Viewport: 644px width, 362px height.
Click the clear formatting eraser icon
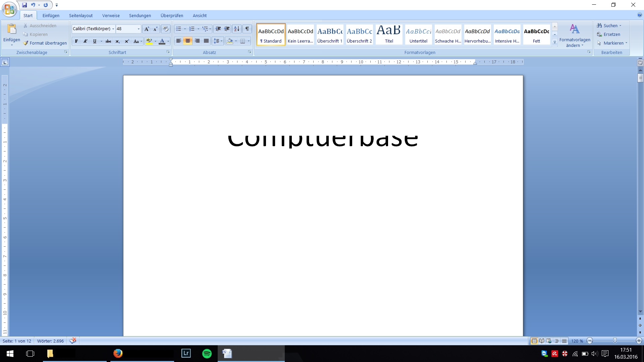pos(165,29)
